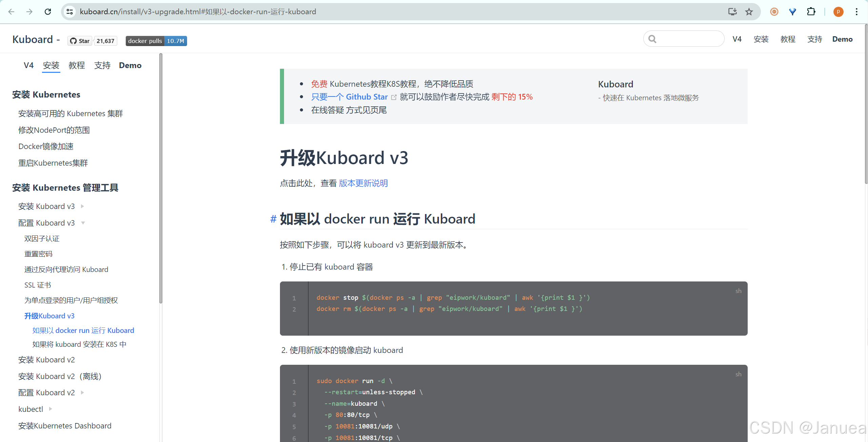Select 安装 tab in sidebar
Image resolution: width=868 pixels, height=442 pixels.
51,65
